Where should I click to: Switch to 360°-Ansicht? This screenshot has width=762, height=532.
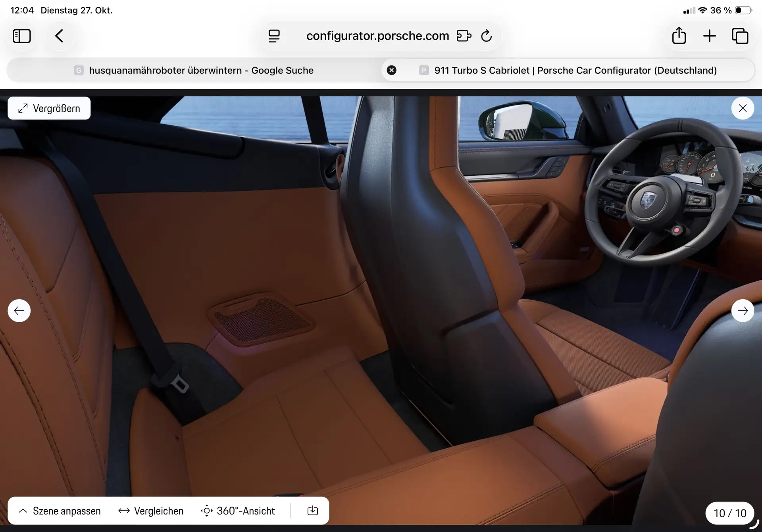click(238, 511)
